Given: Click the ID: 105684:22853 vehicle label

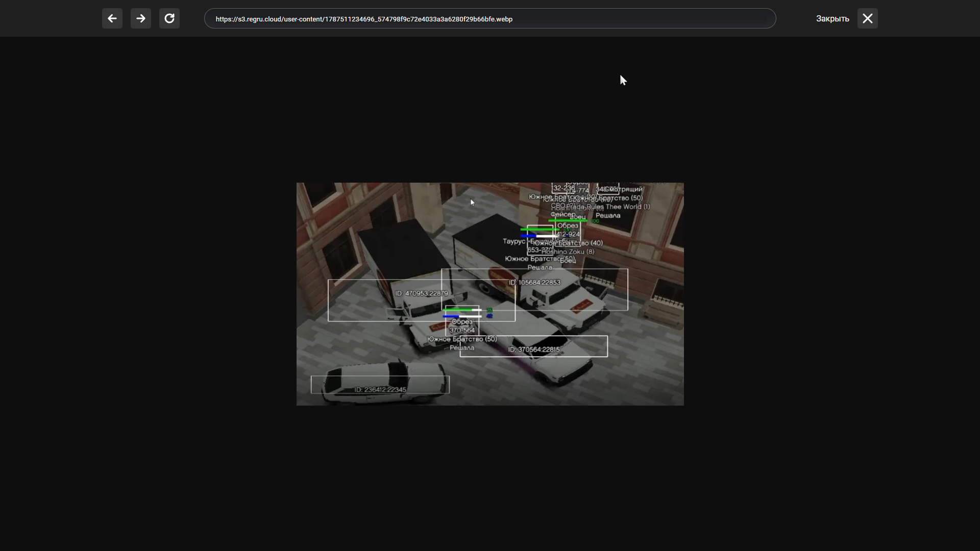Looking at the screenshot, I should point(534,289).
